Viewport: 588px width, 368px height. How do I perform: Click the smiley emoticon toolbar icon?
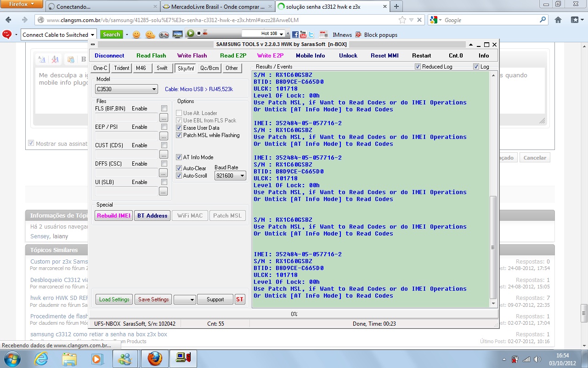136,34
